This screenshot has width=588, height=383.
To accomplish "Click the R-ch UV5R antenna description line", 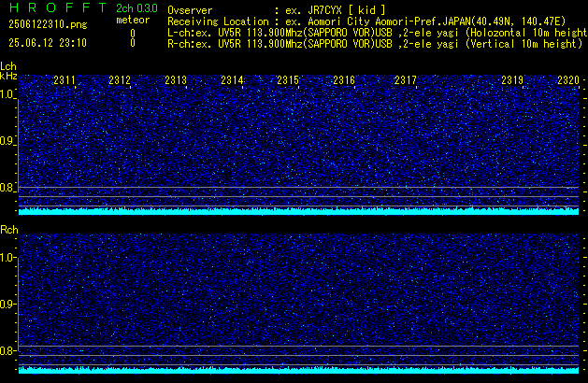I will point(375,44).
